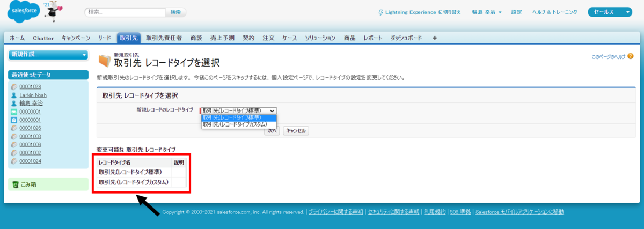Open the Chatter tab
The height and width of the screenshot is (229, 644).
(x=43, y=38)
